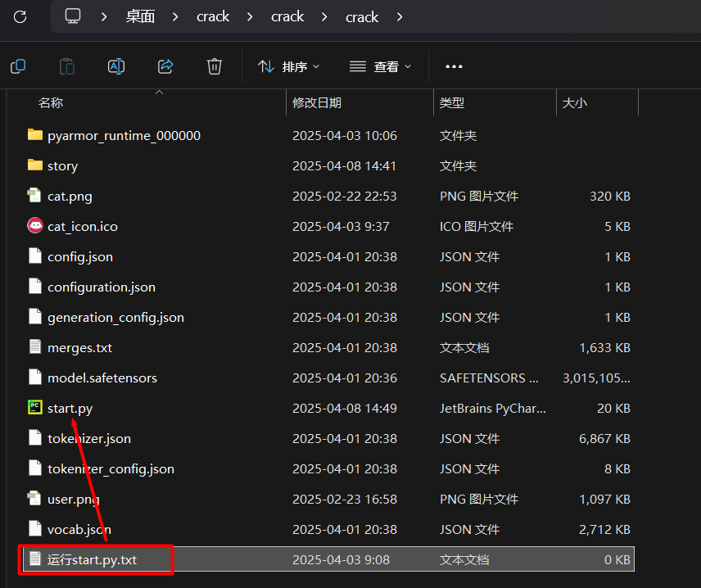701x588 pixels.
Task: Click the rename icon in toolbar
Action: pos(116,66)
